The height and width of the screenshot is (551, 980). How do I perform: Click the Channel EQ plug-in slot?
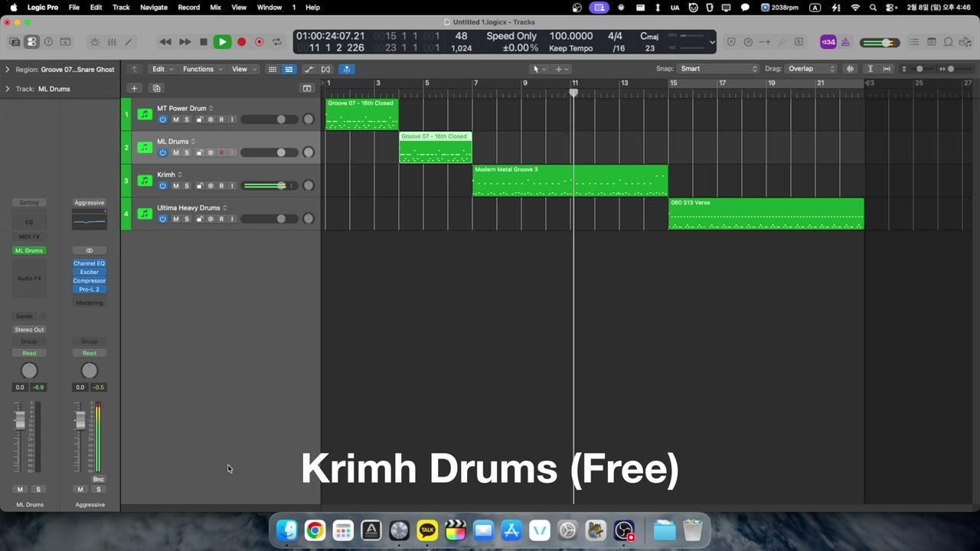tap(90, 263)
